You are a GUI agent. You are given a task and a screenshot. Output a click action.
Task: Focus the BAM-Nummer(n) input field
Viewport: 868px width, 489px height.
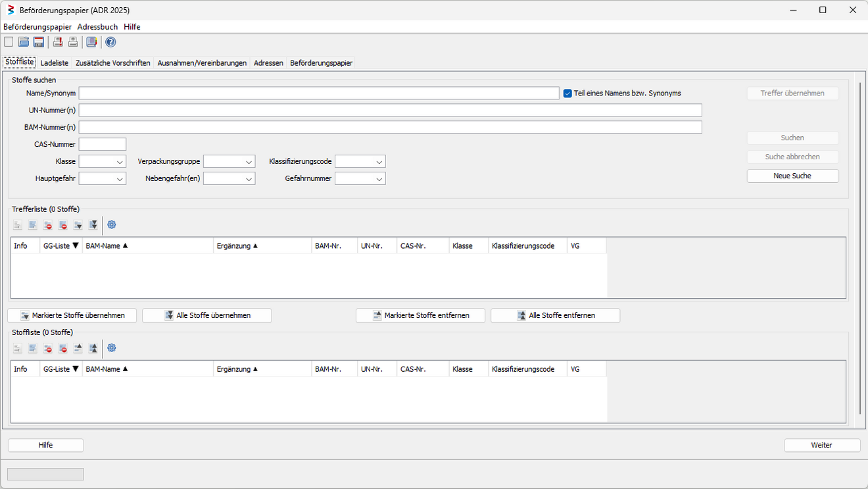coord(391,127)
